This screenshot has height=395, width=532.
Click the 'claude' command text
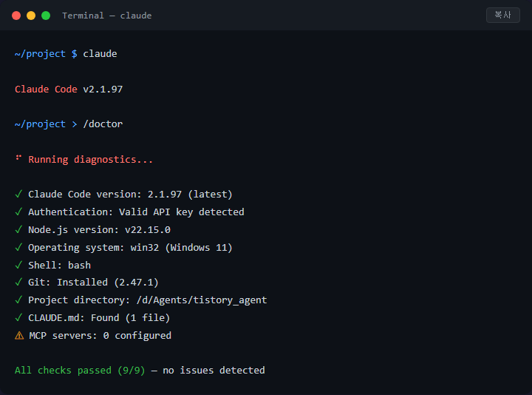click(x=100, y=54)
